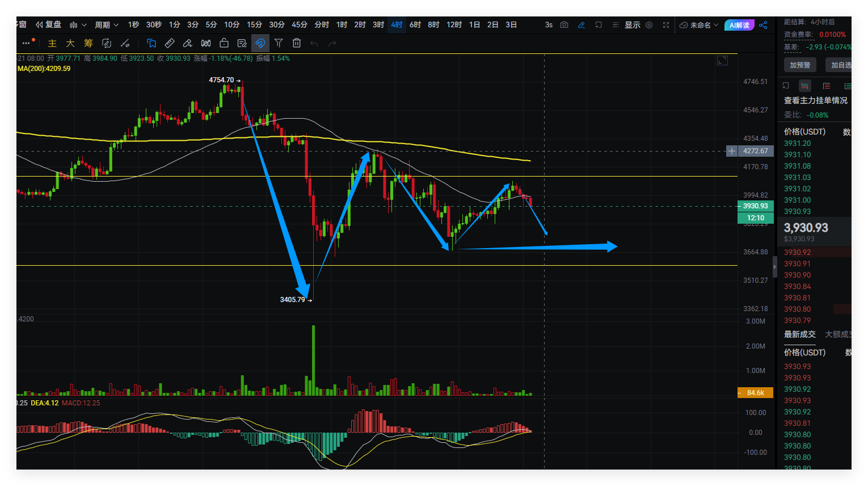Switch to the 1日 timeframe

[x=475, y=25]
